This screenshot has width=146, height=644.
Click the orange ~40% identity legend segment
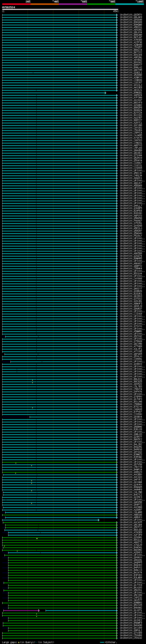pyautogui.click(x=45, y=4)
